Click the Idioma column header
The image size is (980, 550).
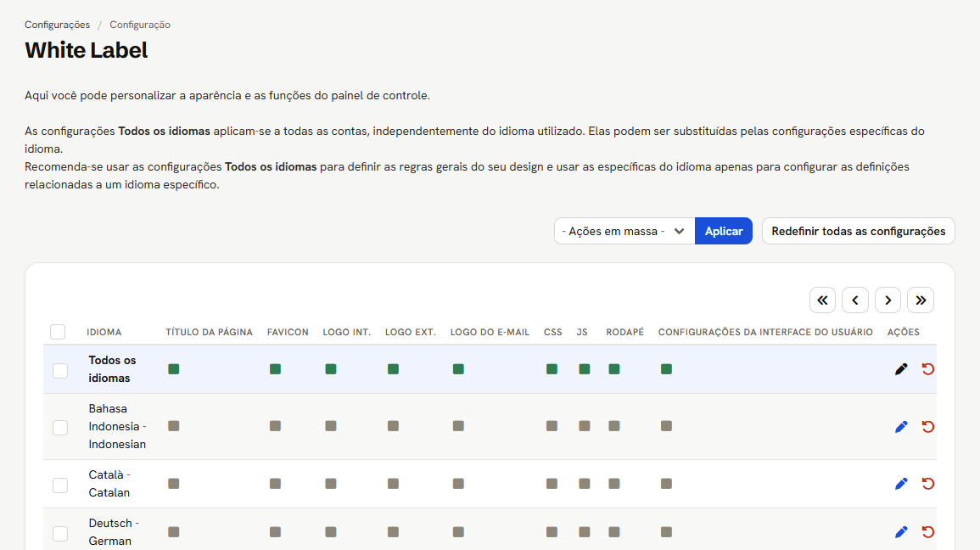(104, 333)
